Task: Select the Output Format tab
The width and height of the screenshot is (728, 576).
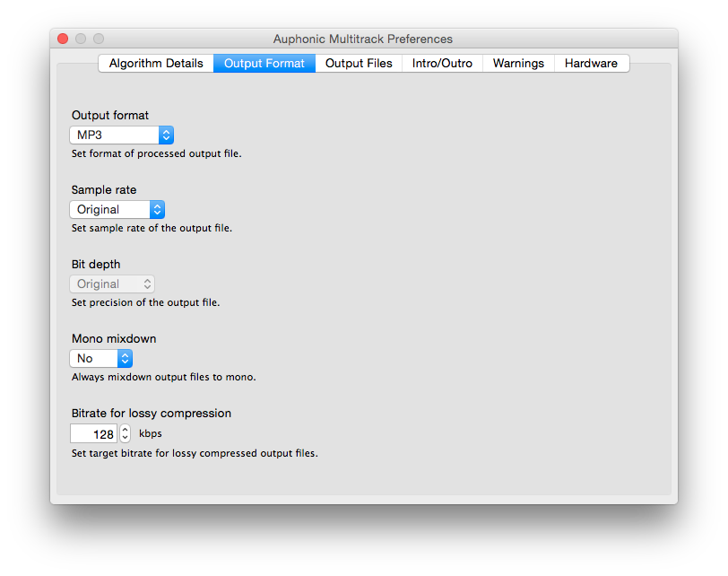Action: pyautogui.click(x=264, y=63)
